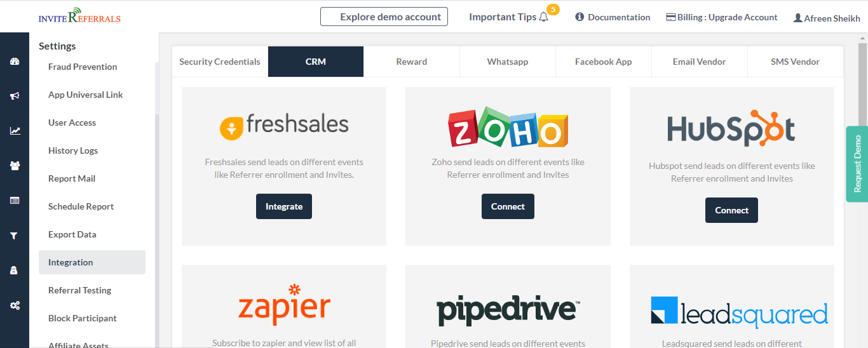
Task: Click Integrate button under Freshsales
Action: click(284, 206)
